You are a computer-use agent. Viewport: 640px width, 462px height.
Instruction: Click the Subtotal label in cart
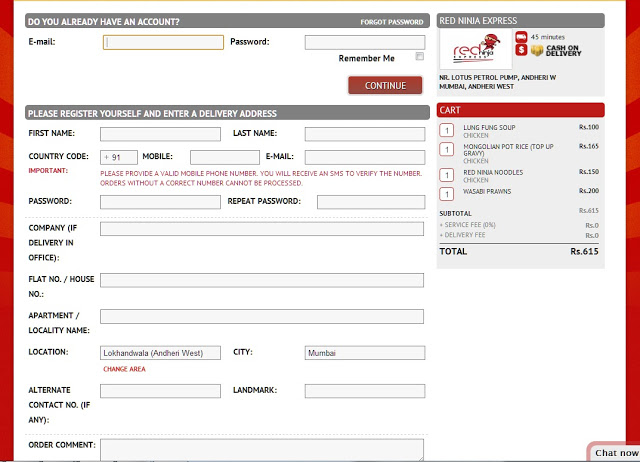tap(455, 213)
